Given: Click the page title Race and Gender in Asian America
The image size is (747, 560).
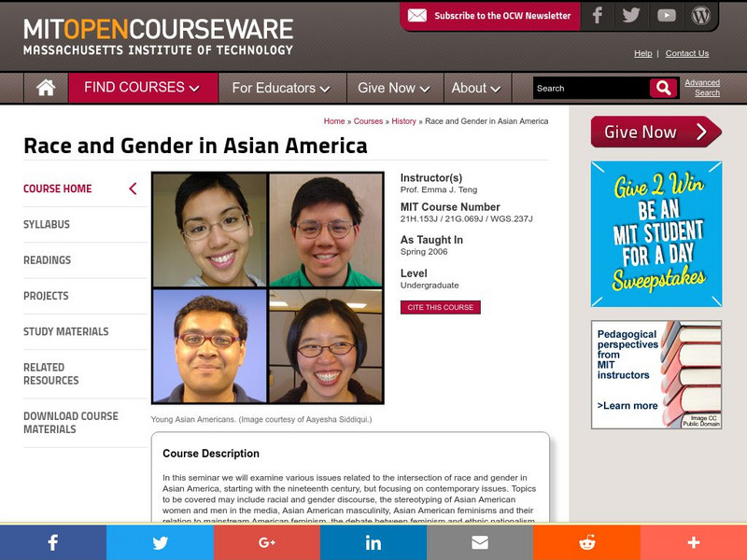Looking at the screenshot, I should (x=195, y=146).
